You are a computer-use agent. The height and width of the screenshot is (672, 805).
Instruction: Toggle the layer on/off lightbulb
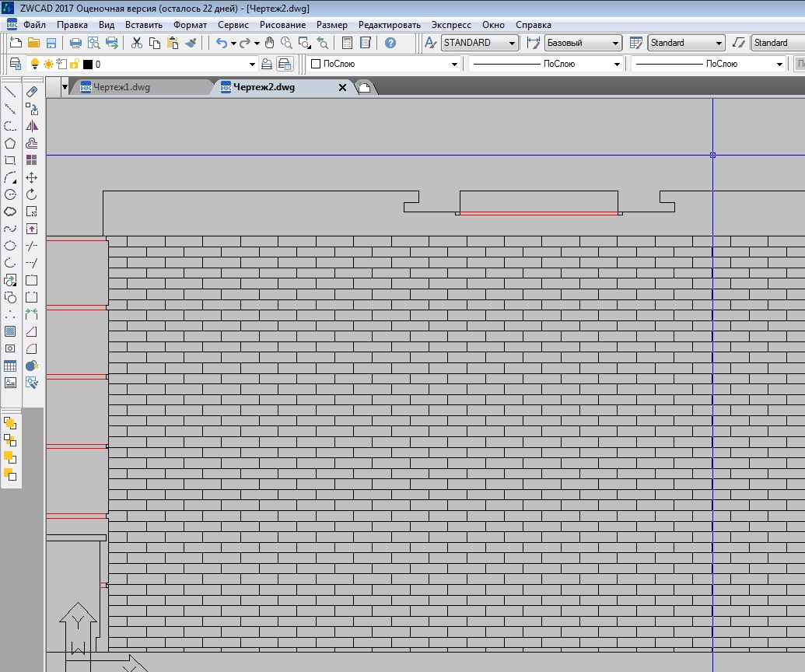tap(34, 65)
